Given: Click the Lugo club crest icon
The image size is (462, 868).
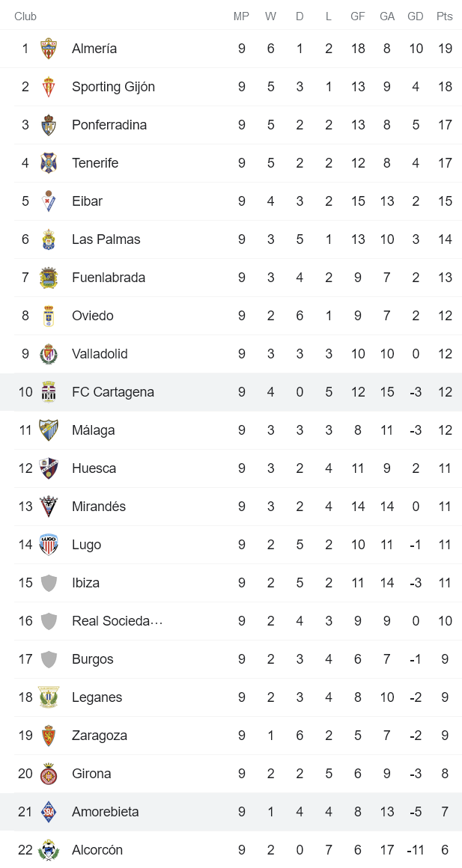Looking at the screenshot, I should (49, 545).
